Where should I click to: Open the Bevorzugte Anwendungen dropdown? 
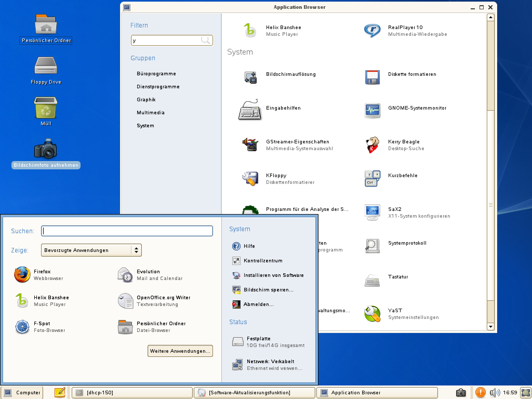[91, 250]
